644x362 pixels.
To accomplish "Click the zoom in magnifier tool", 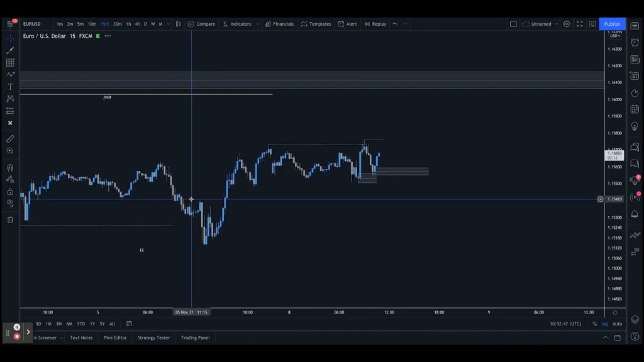I will [10, 151].
